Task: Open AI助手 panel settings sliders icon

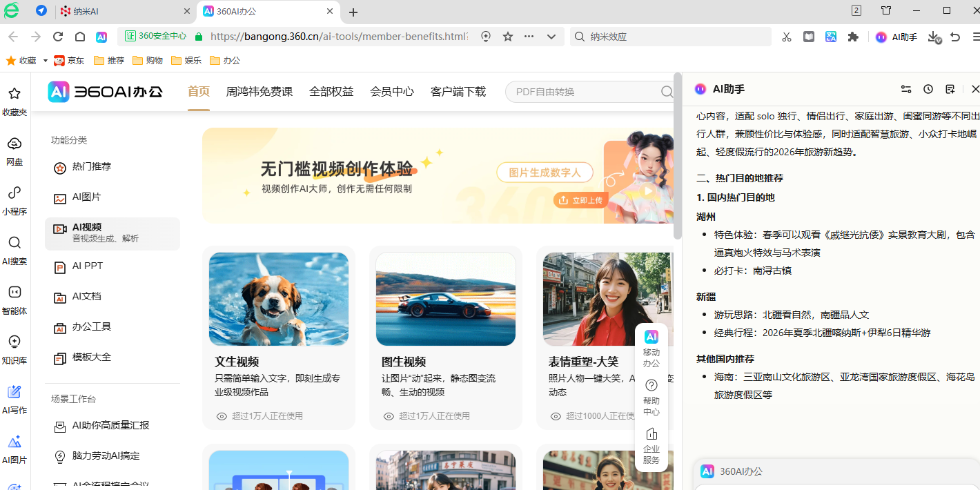Action: tap(906, 89)
